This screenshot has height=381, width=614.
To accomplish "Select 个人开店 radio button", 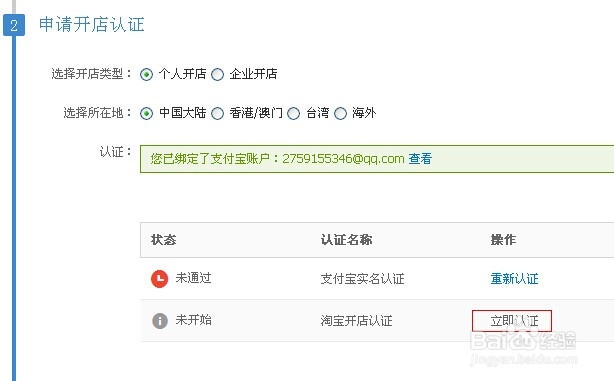I will [146, 74].
